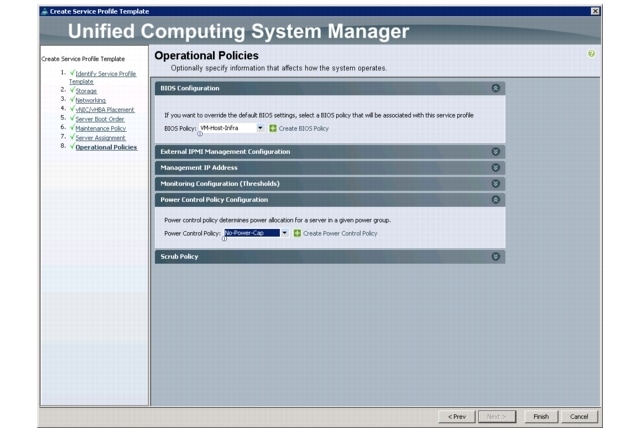Select the Operational Policies step
Viewport: 640px width, 432px height.
[106, 147]
